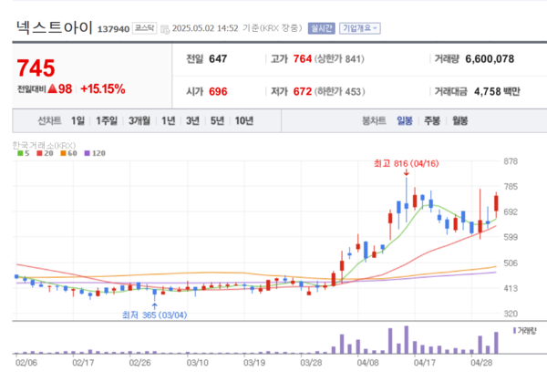
Task: Select the 1주일 line chart period
Action: (x=107, y=120)
